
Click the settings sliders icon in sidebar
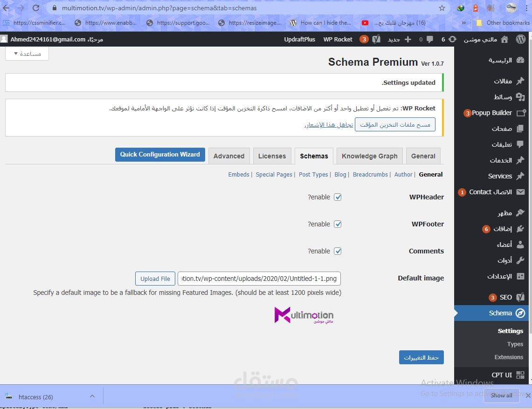tap(520, 276)
